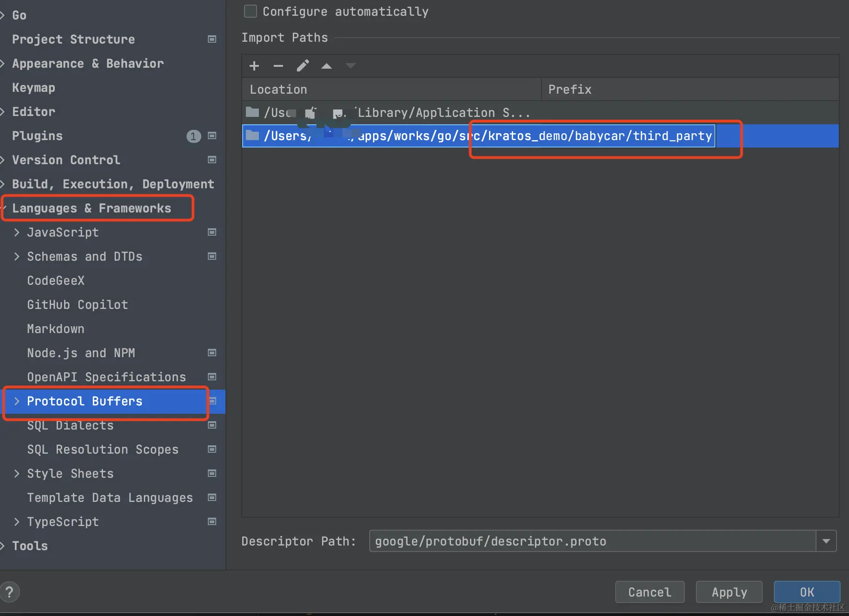The height and width of the screenshot is (616, 849).
Task: Expand the Style Sheets node
Action: coord(17,474)
